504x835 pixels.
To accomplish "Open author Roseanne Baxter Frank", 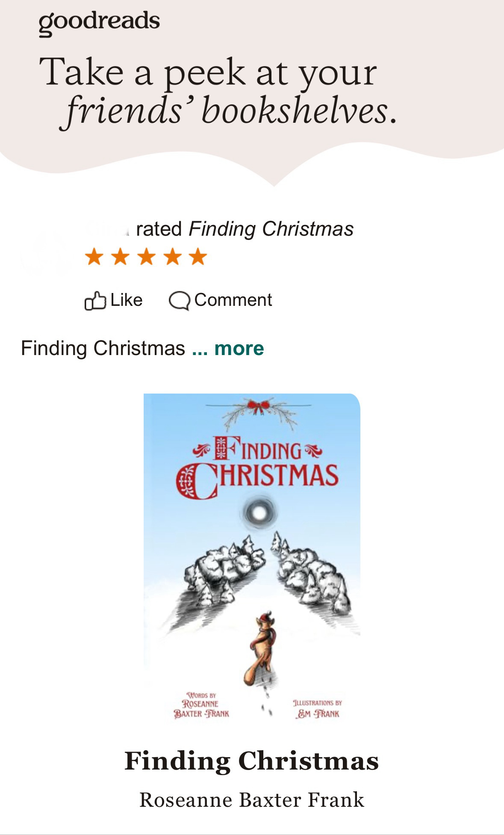I will [251, 799].
